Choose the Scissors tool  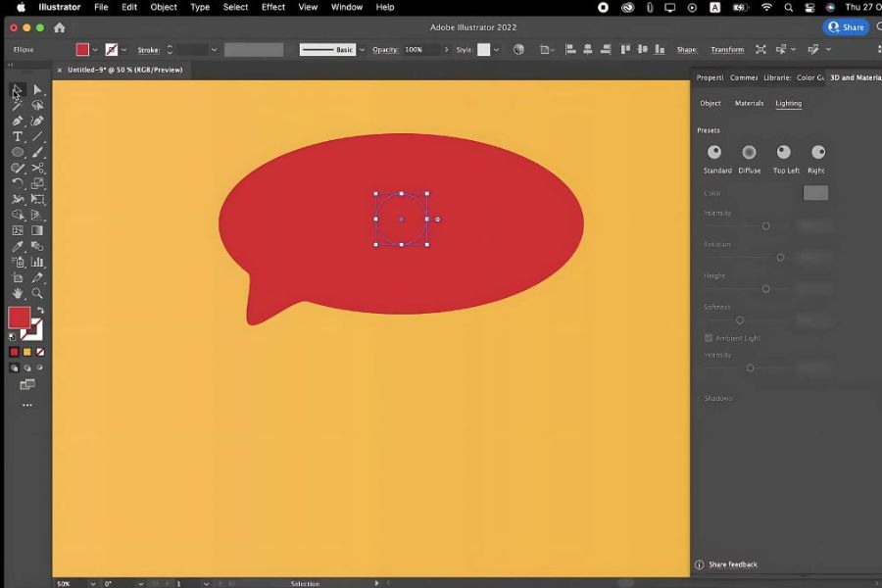tap(37, 168)
